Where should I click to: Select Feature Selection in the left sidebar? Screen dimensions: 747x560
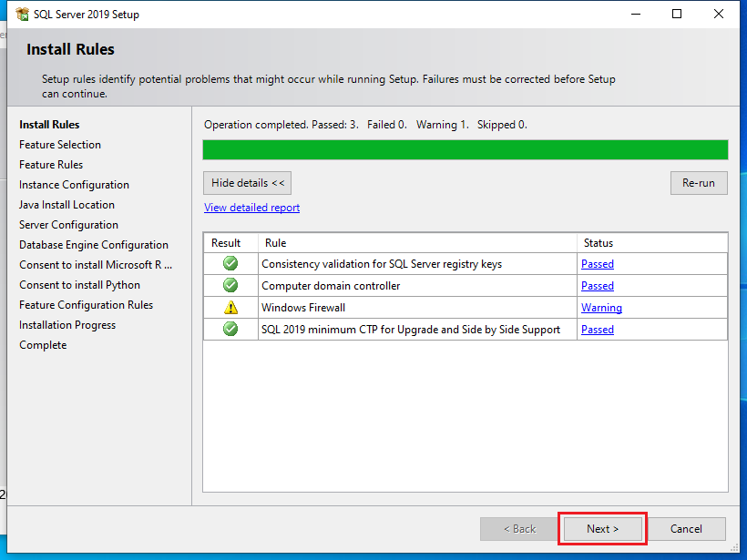click(60, 144)
